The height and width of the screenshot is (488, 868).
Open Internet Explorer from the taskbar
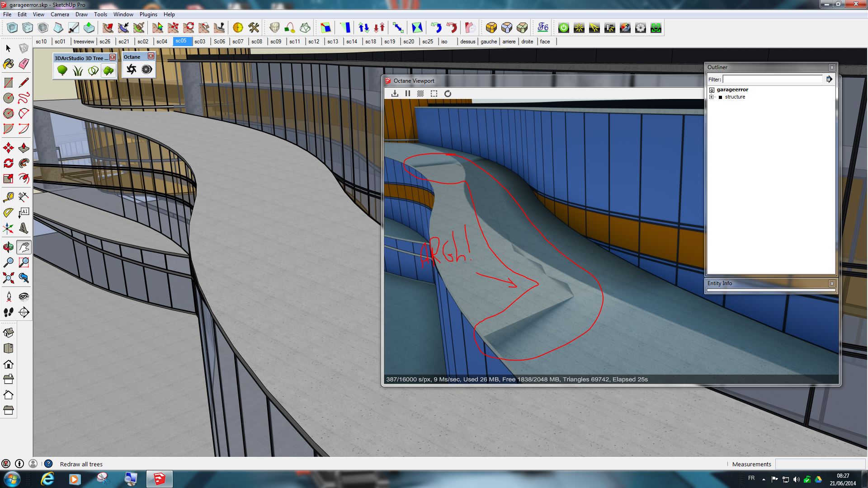pyautogui.click(x=47, y=479)
